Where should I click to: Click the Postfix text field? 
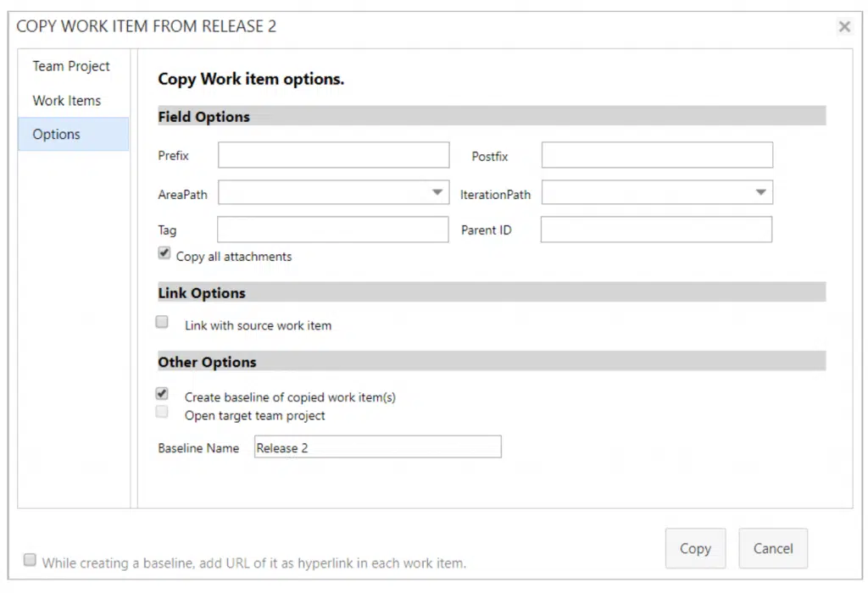tap(657, 156)
